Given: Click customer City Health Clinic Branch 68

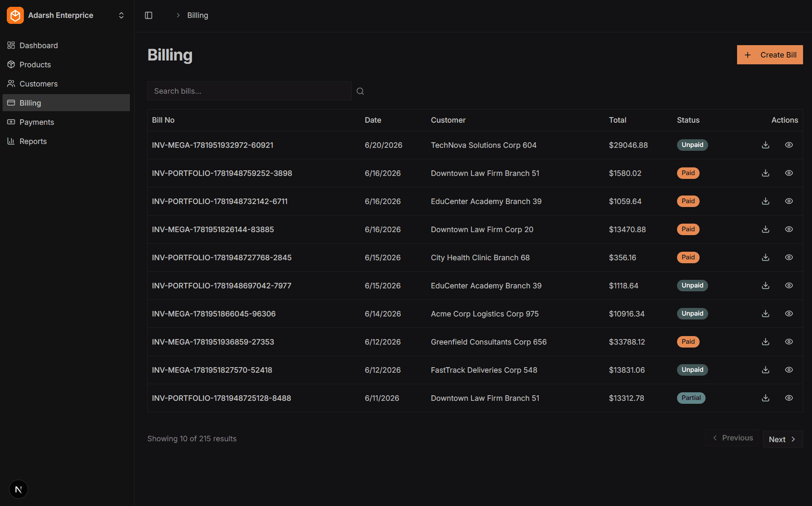Looking at the screenshot, I should click(480, 258).
